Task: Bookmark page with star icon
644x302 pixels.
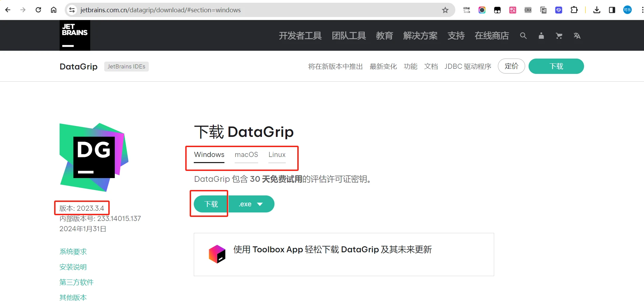Action: pyautogui.click(x=445, y=10)
